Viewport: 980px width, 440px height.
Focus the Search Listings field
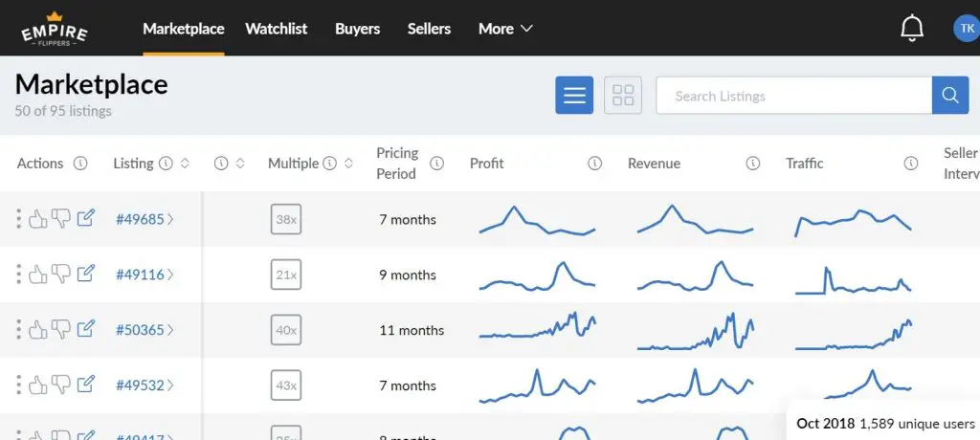point(793,95)
